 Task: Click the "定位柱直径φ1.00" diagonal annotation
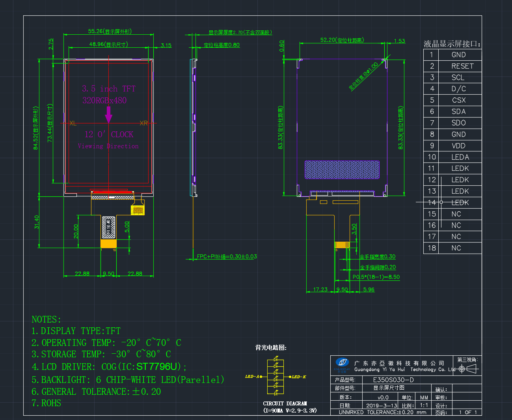(x=363, y=76)
